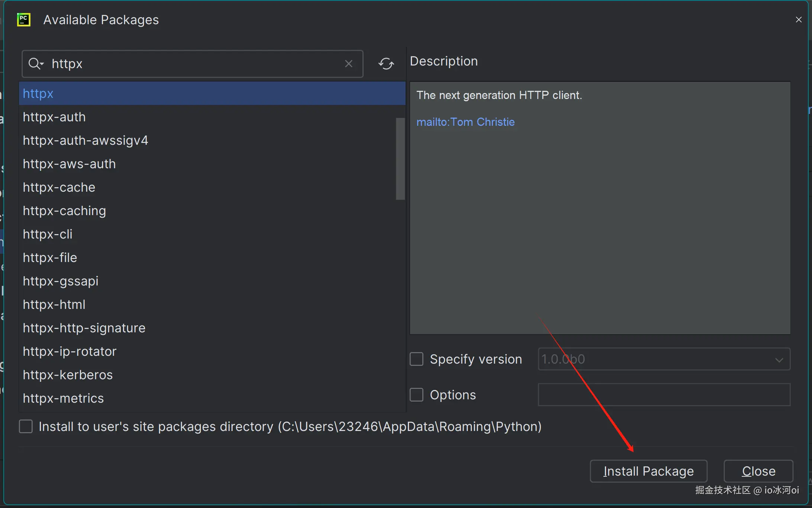Tick the Options checkbox
The width and height of the screenshot is (812, 508).
(x=416, y=395)
